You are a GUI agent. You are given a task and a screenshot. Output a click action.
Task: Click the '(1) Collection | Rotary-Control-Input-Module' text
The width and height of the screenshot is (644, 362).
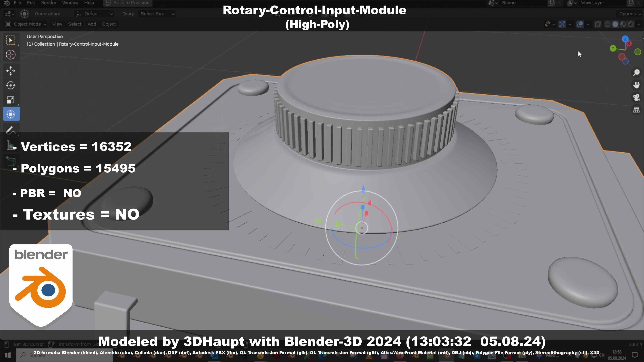click(72, 44)
